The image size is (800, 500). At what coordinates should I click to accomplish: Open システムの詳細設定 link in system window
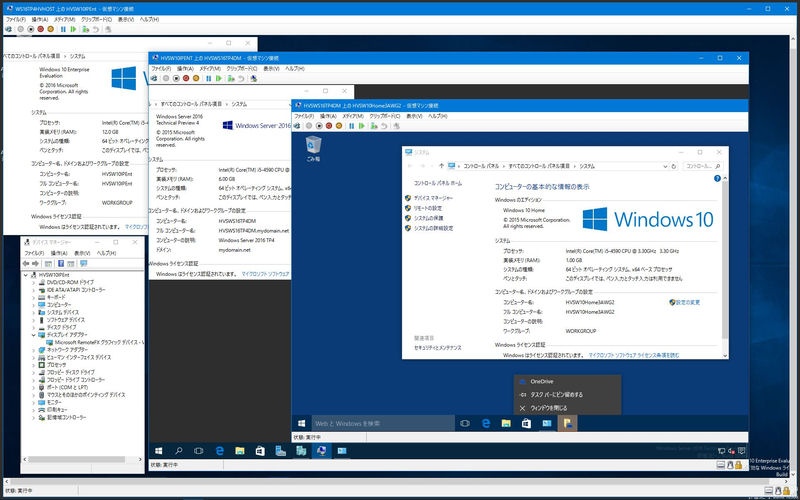(433, 229)
